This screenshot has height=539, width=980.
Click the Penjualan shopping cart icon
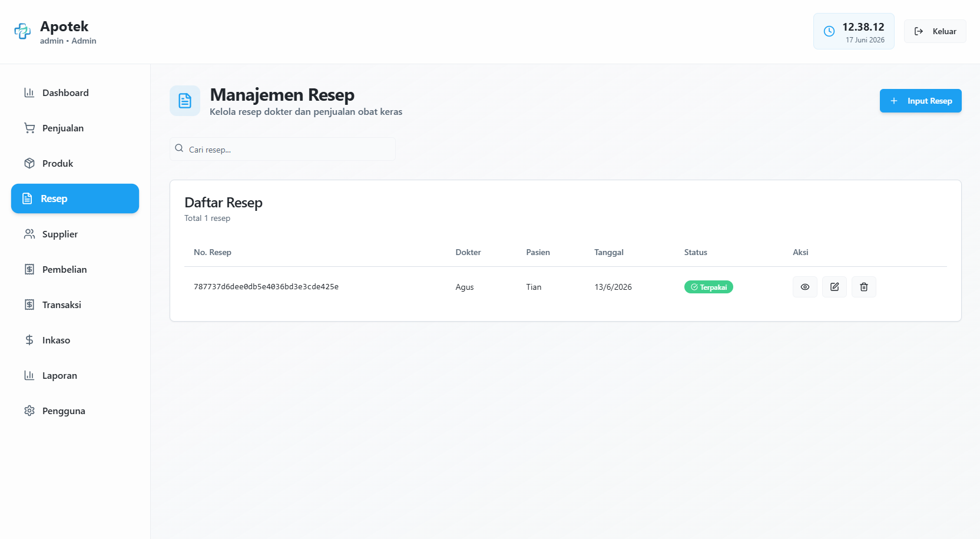(x=29, y=128)
